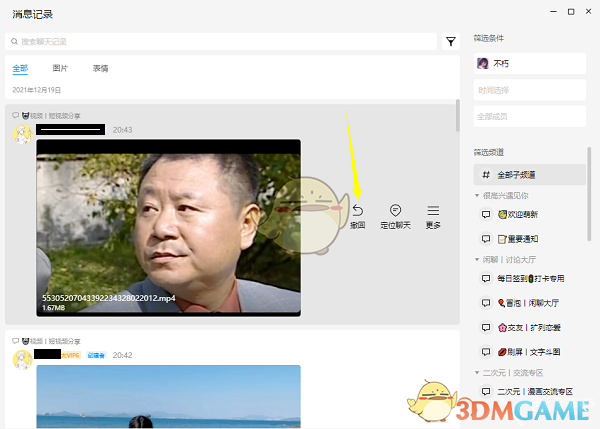Switch to the 全部 tab
The image size is (600, 429).
click(x=20, y=69)
